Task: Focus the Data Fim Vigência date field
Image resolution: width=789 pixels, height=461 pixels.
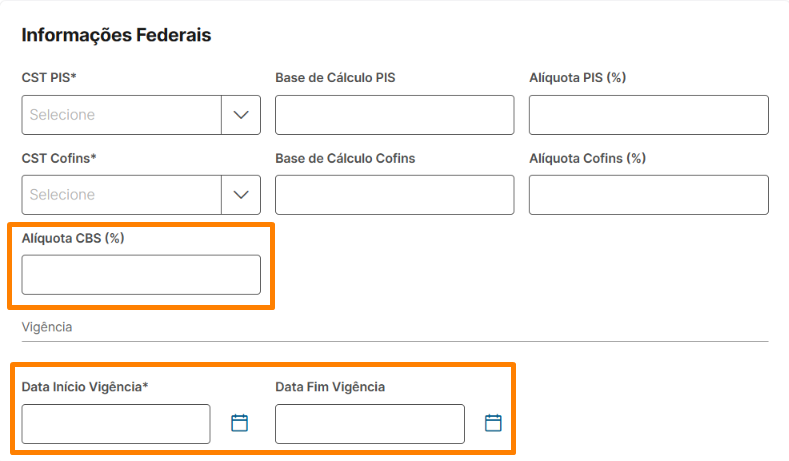Action: tap(370, 424)
